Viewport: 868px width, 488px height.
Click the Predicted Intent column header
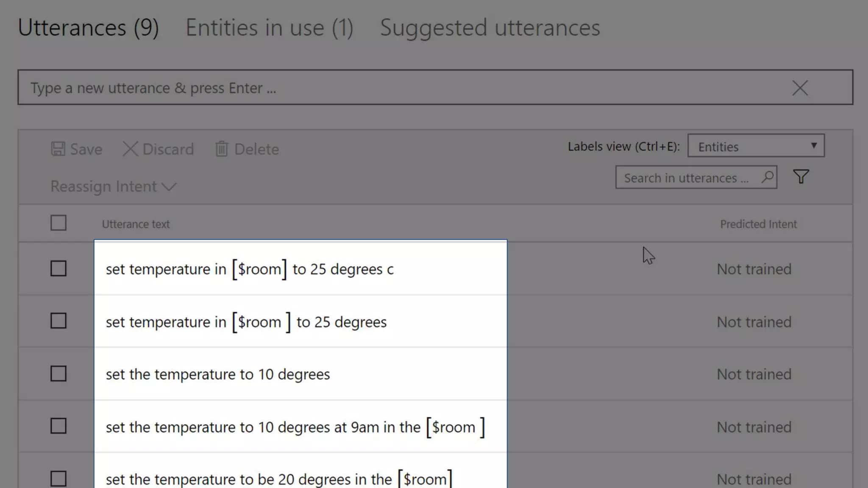tap(758, 224)
